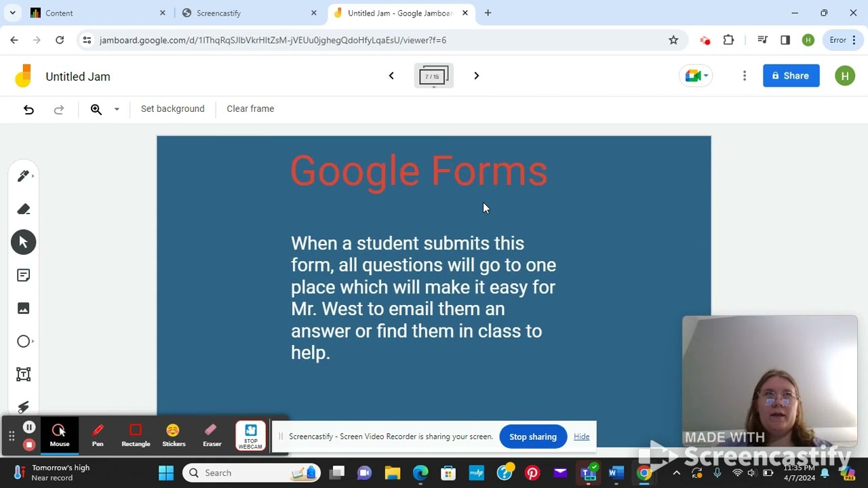This screenshot has width=868, height=488.
Task: Click Stop sharing
Action: click(533, 436)
